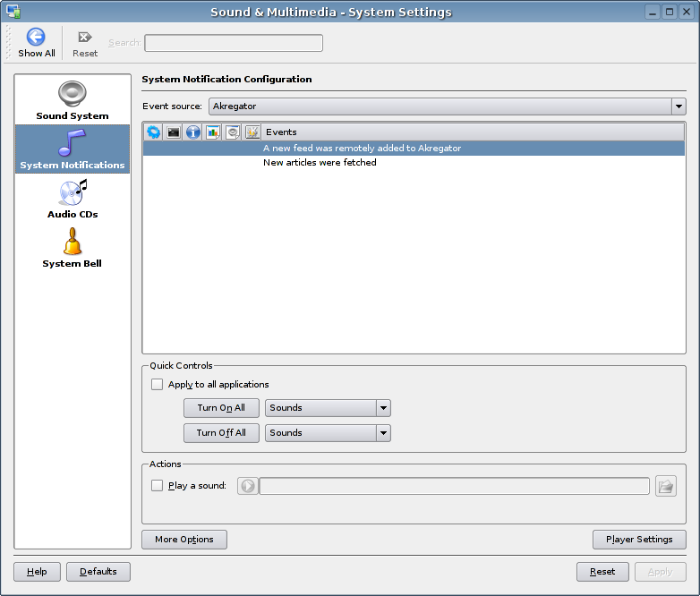
Task: Click the More Options button
Action: 184,540
